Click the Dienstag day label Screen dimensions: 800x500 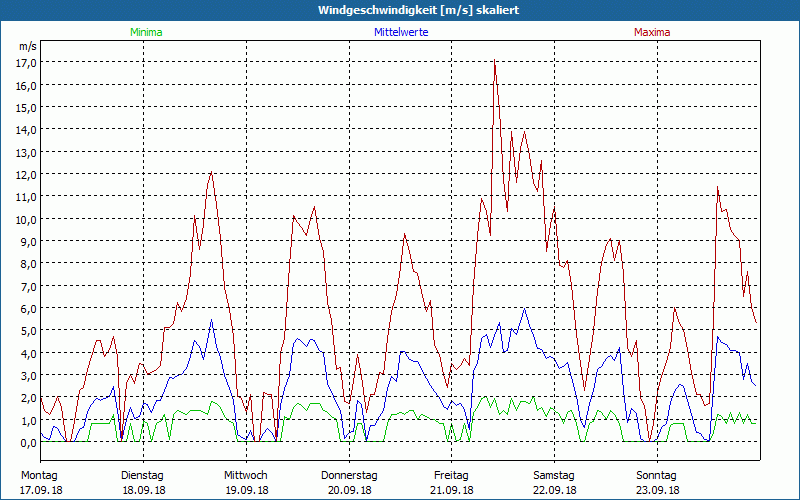click(142, 476)
